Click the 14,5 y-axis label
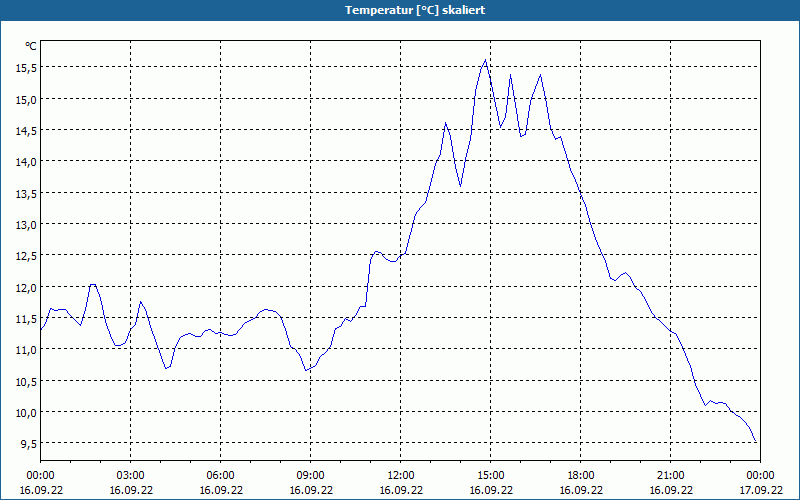The height and width of the screenshot is (500, 800). pos(26,131)
